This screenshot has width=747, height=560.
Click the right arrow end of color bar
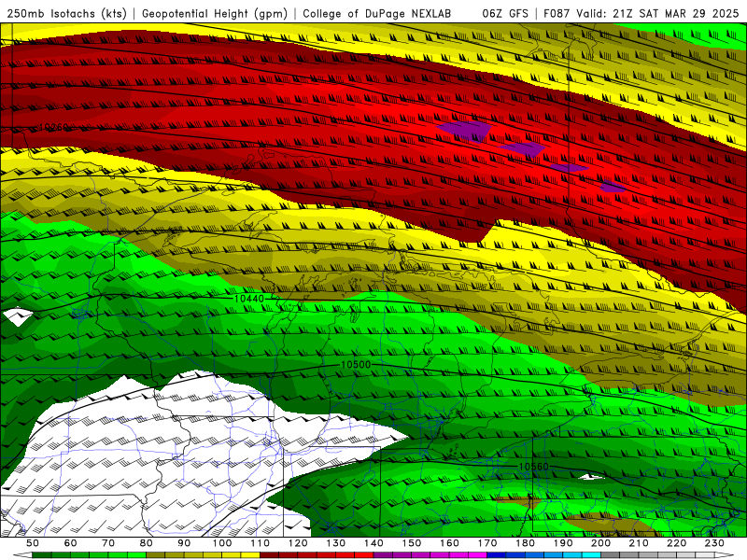pyautogui.click(x=725, y=555)
